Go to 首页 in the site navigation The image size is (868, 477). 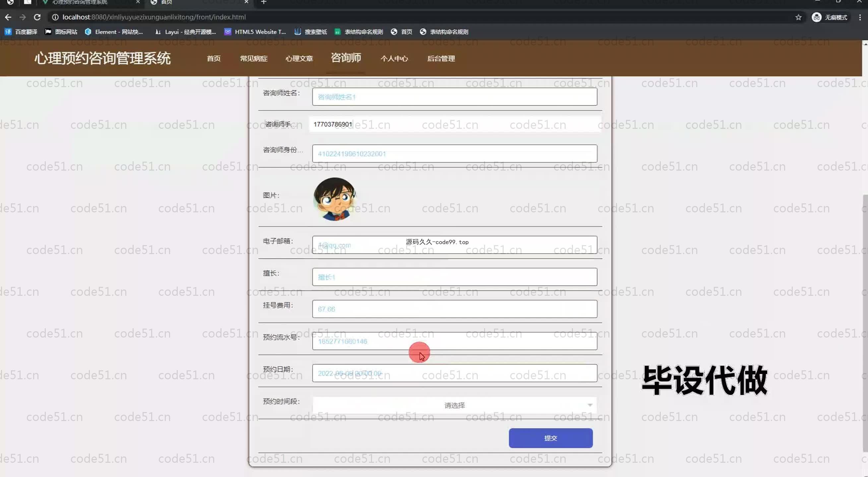pos(214,59)
